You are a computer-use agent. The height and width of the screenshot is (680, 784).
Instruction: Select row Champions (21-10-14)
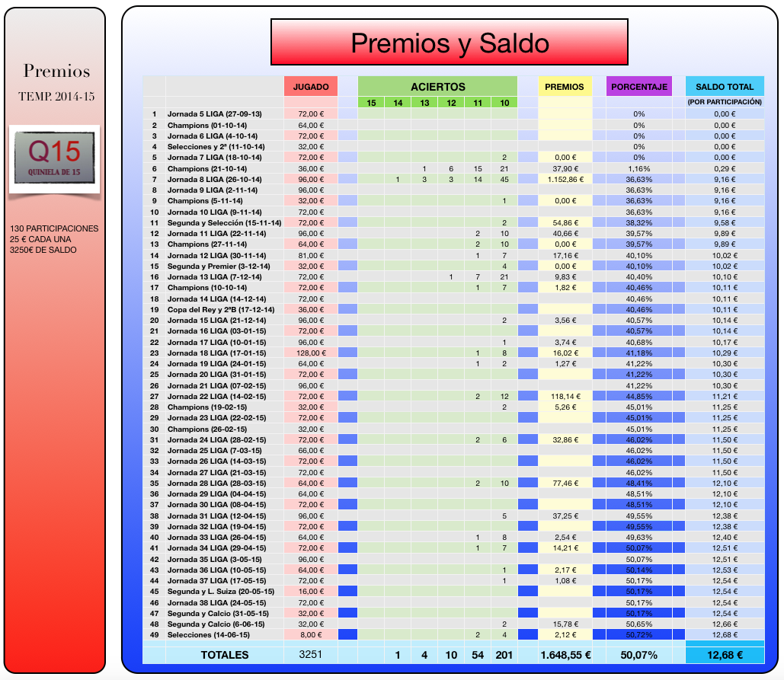(x=453, y=168)
